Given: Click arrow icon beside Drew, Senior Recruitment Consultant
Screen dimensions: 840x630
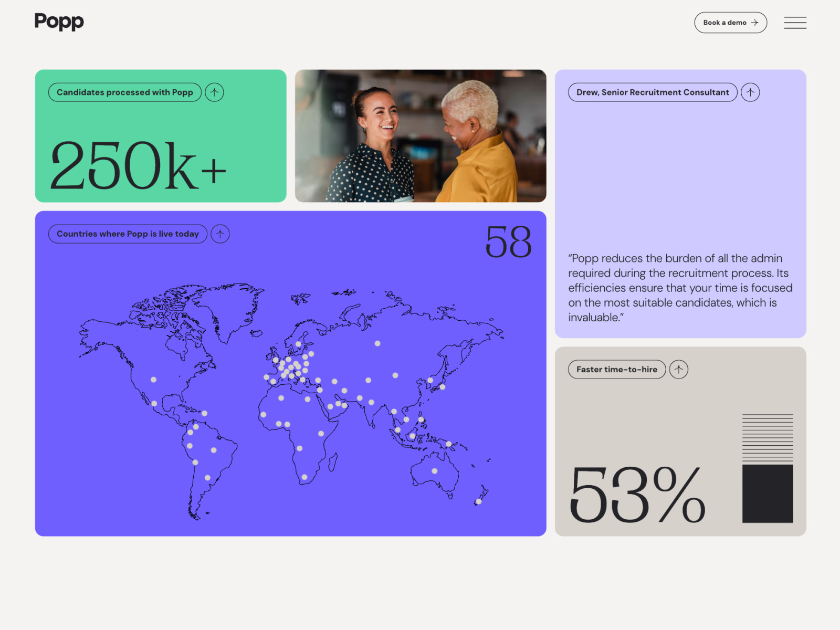Looking at the screenshot, I should click(750, 92).
